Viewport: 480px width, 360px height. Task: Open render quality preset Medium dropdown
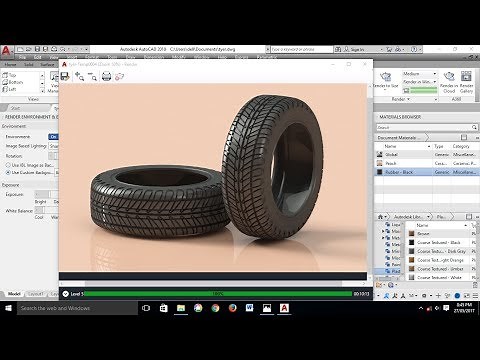point(435,74)
